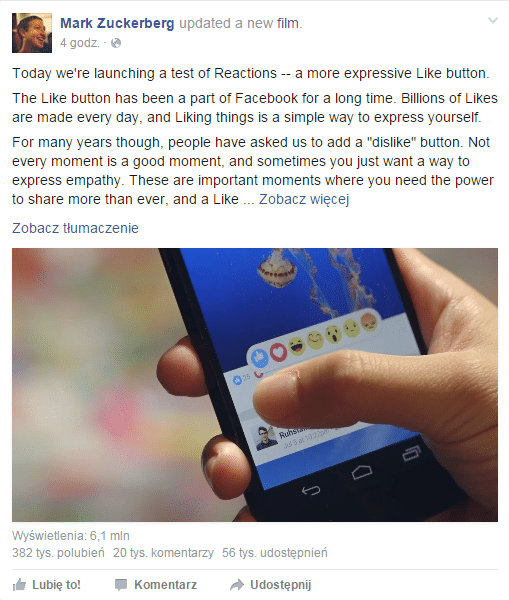Viewport: 509px width, 600px height.
Task: Open Mark Zuckerberg's profile picture
Action: click(32, 33)
